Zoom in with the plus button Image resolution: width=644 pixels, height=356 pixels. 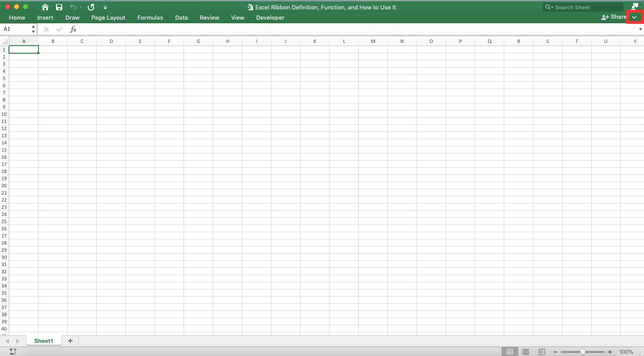click(610, 352)
